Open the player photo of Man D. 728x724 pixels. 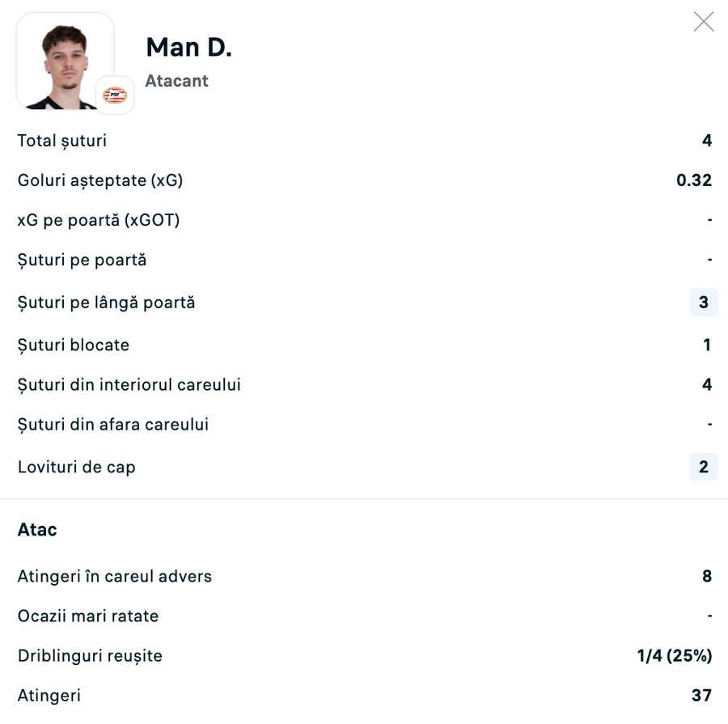(65, 61)
